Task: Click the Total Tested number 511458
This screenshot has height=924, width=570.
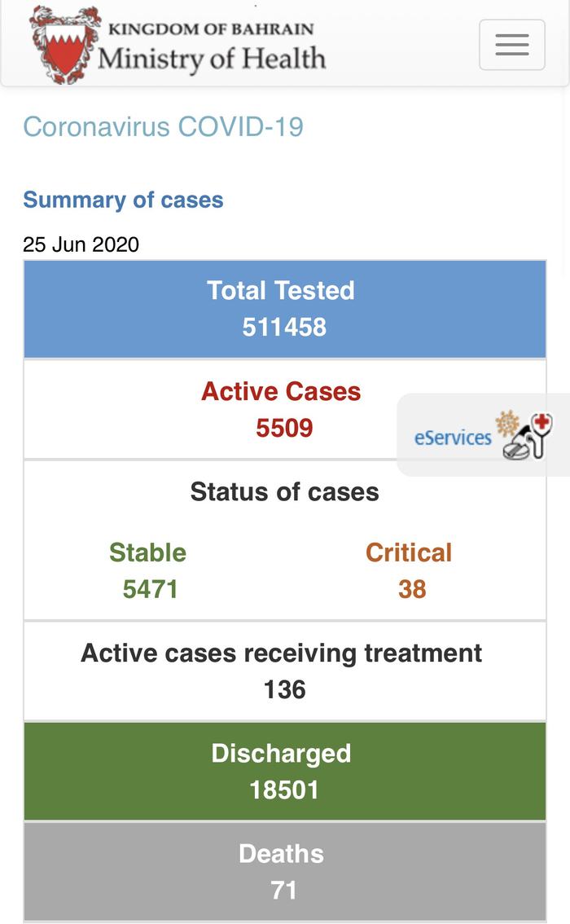Action: tap(284, 328)
